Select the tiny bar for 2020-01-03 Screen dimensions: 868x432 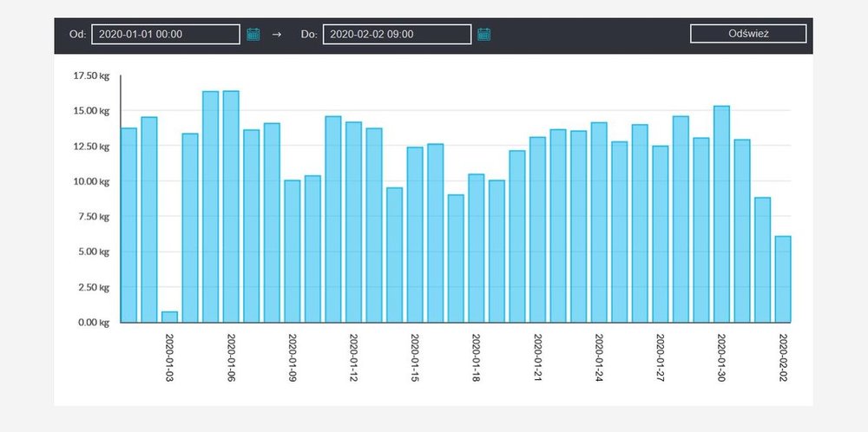click(169, 317)
